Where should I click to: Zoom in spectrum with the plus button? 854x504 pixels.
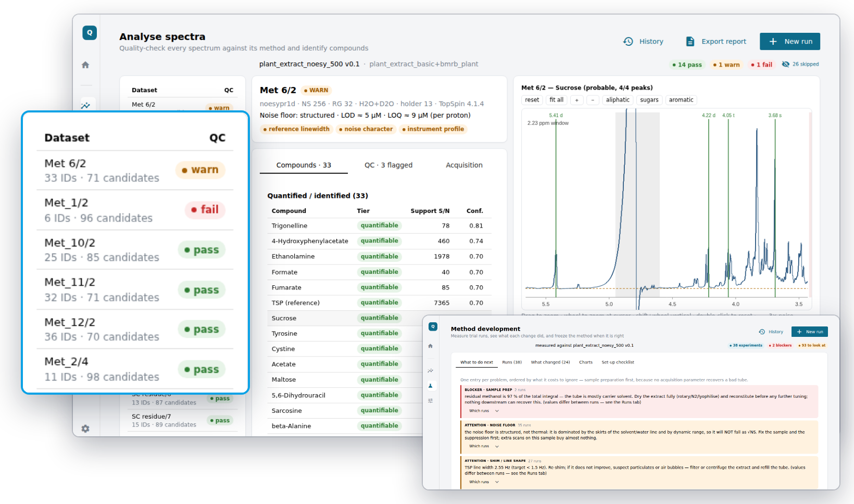[x=576, y=100]
